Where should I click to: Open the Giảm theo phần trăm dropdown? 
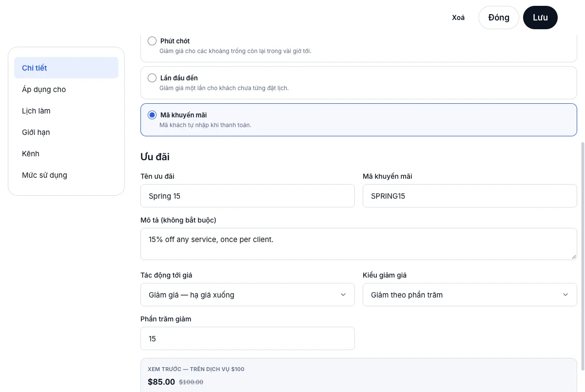tap(470, 295)
